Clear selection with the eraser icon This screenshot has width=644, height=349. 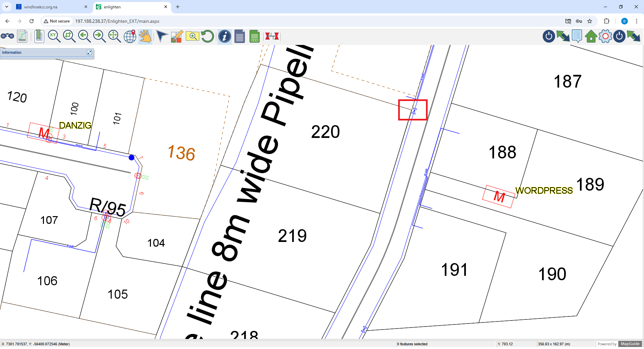coord(177,36)
